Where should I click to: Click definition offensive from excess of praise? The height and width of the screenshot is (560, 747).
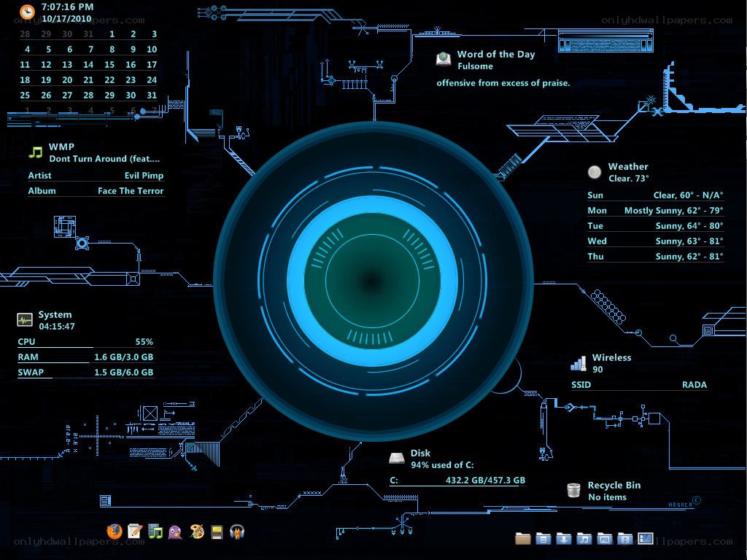(x=503, y=83)
